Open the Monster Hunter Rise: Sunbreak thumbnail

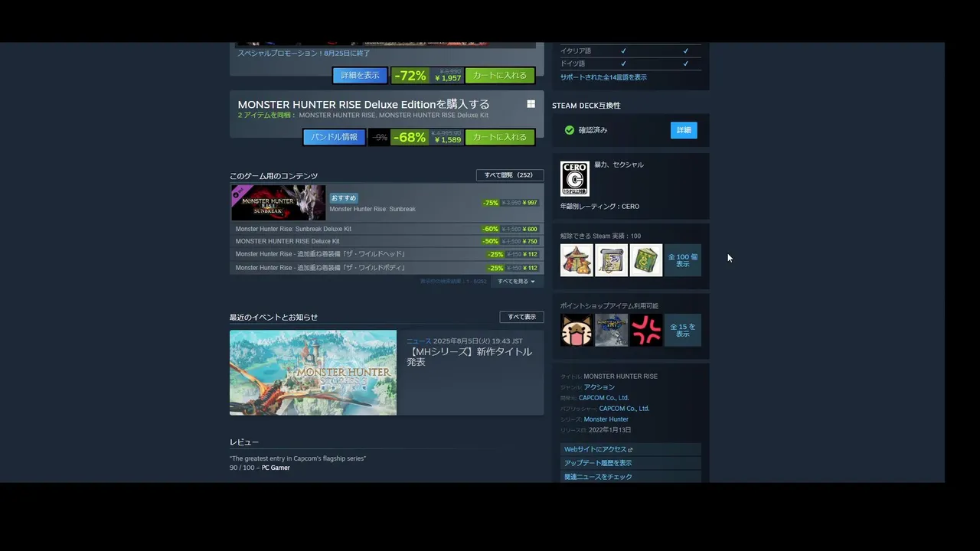pos(279,203)
